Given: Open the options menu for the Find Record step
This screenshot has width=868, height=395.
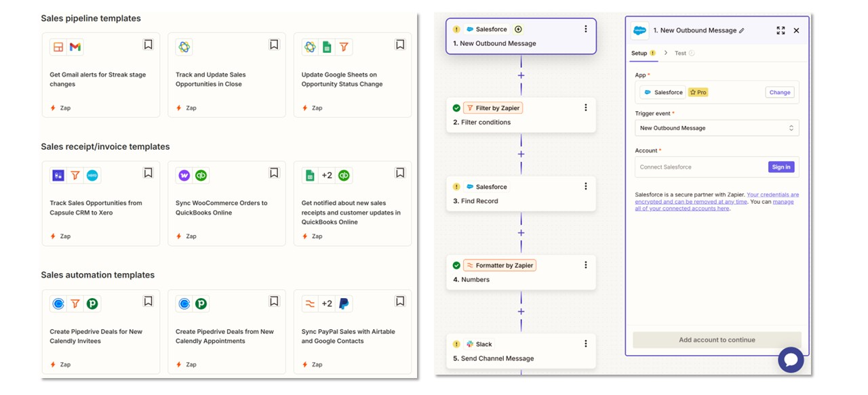Looking at the screenshot, I should coord(586,186).
